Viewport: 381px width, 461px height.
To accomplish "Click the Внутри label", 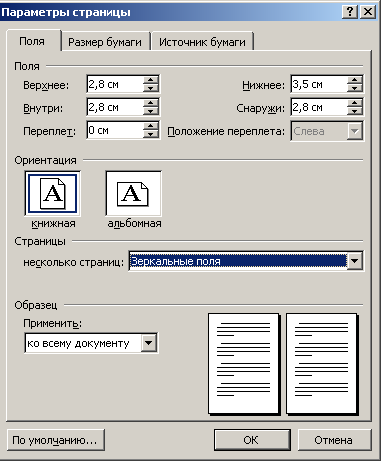I will [43, 108].
